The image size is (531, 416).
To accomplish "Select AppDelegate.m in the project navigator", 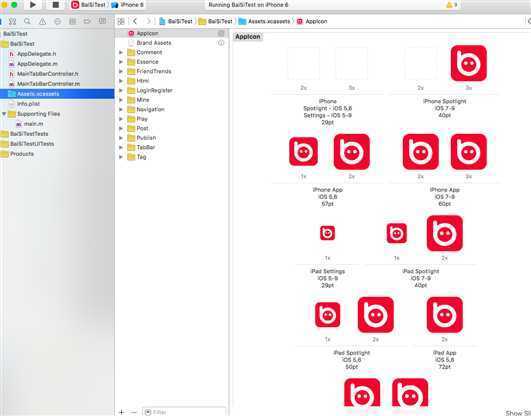I will pyautogui.click(x=37, y=64).
